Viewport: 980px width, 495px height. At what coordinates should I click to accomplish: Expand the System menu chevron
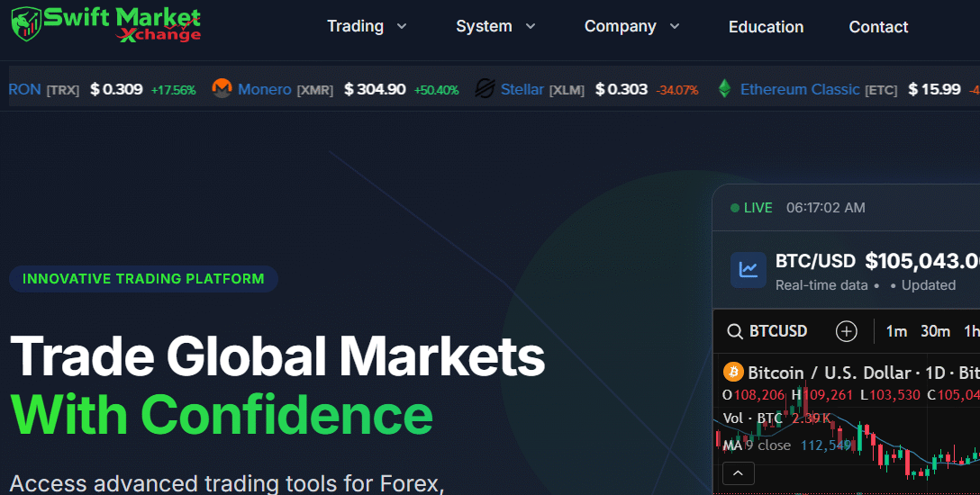pos(530,26)
